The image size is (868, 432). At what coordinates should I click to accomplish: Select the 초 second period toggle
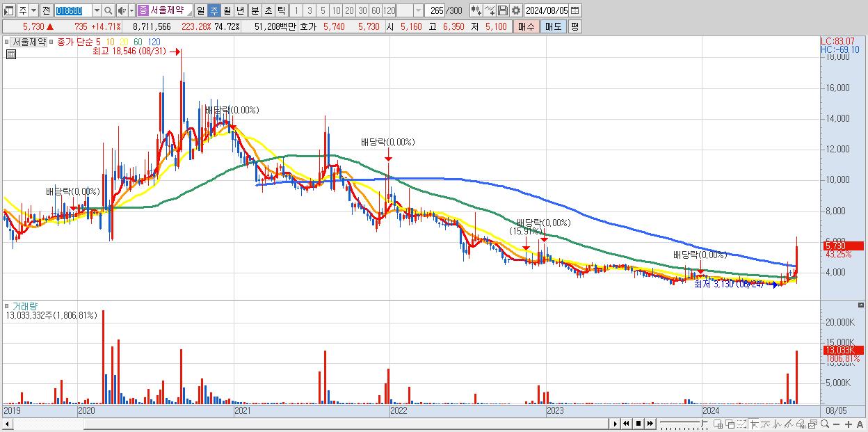coord(268,10)
